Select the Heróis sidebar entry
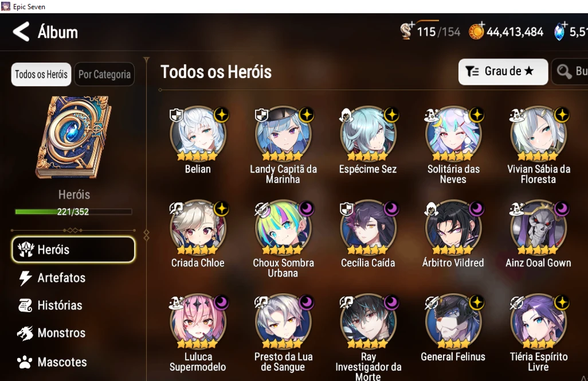 point(73,249)
